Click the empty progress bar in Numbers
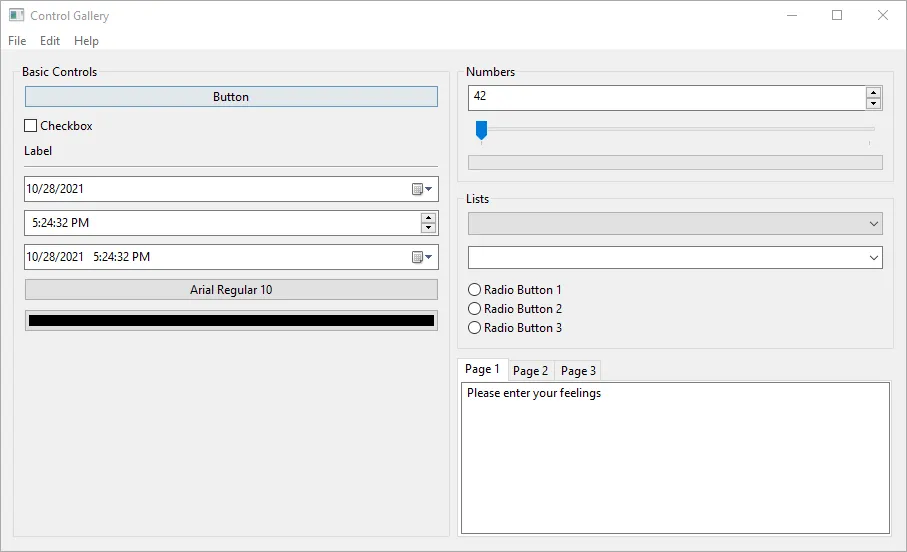The height and width of the screenshot is (552, 907). [x=675, y=163]
